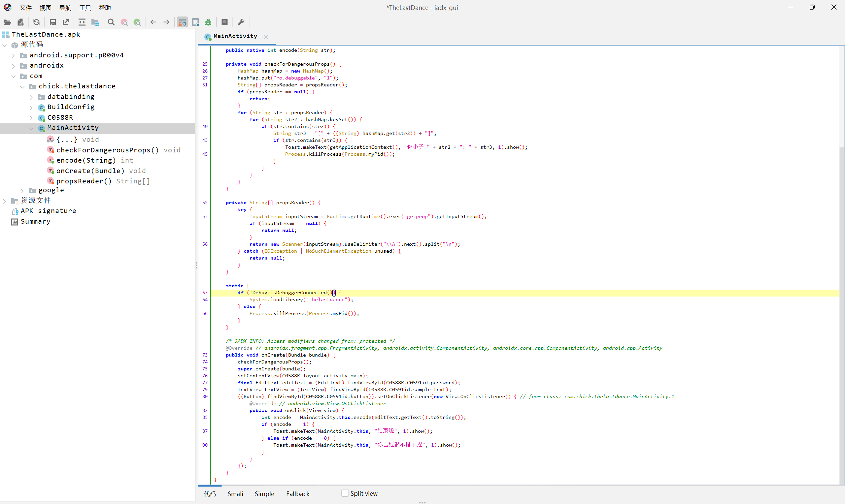Open text search magnifier icon
Viewport: 845px width, 504px height.
tap(111, 22)
